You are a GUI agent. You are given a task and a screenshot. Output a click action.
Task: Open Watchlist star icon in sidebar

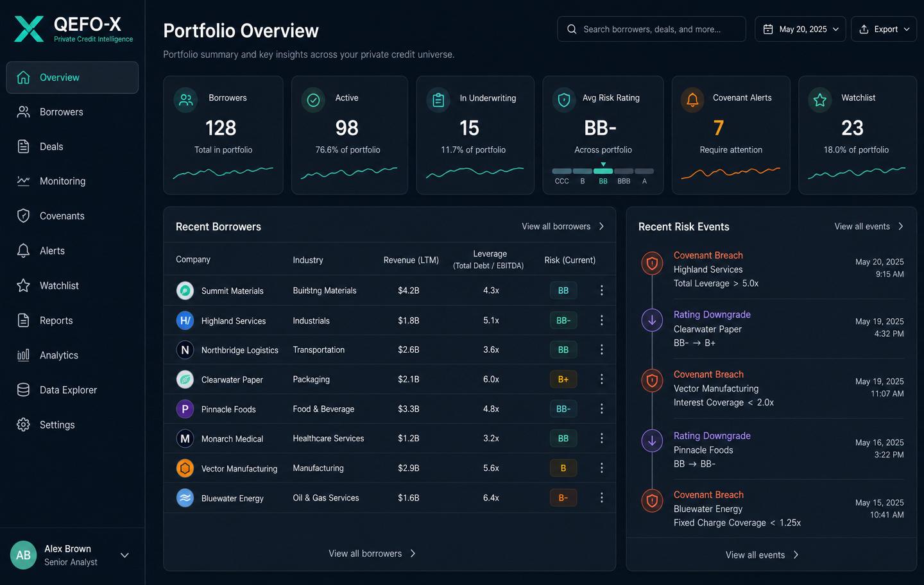click(x=23, y=285)
